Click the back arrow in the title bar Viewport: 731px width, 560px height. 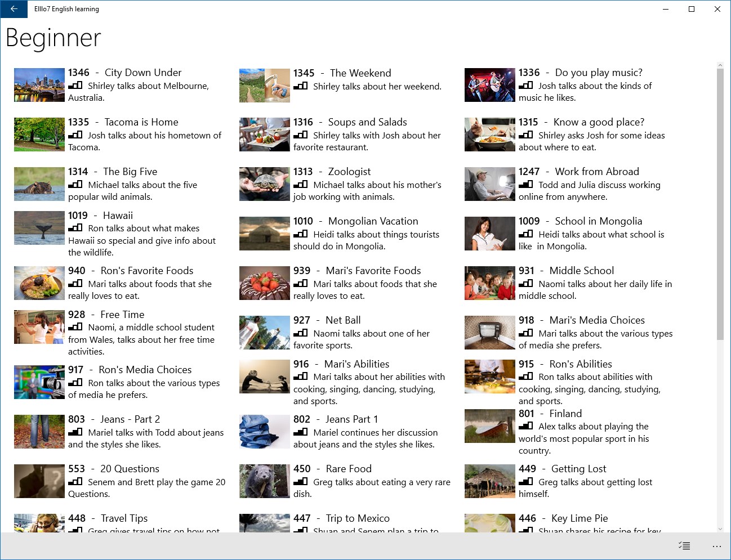click(13, 9)
